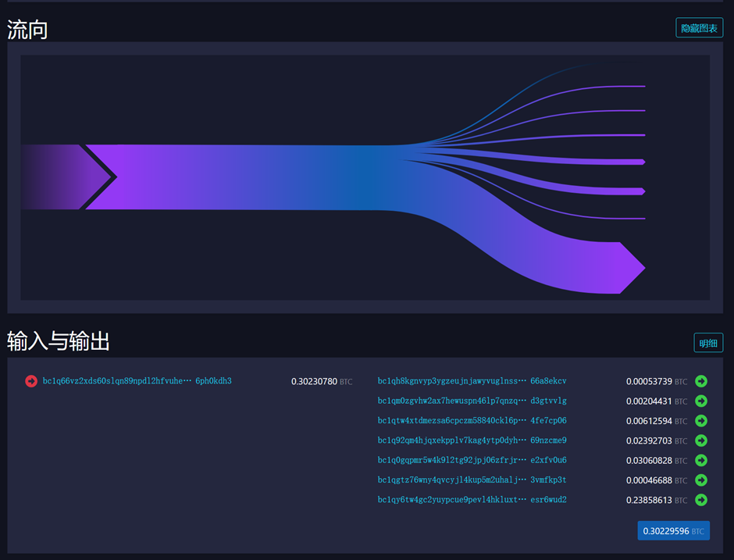The width and height of the screenshot is (734, 560).
Task: Click green arrow next to 0.02392703 BTC output
Action: [x=700, y=441]
